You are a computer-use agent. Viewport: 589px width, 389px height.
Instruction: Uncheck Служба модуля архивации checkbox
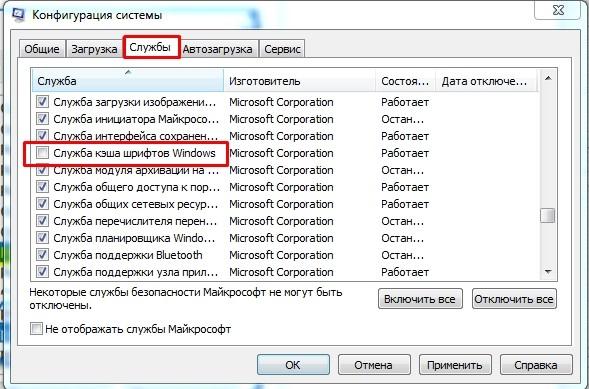pos(42,170)
